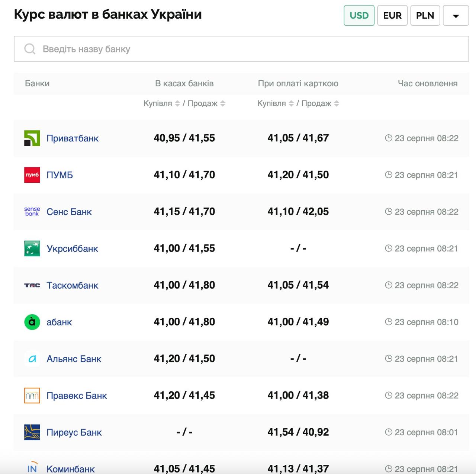Open the Коминбанк bank link
The width and height of the screenshot is (476, 474).
tap(71, 469)
